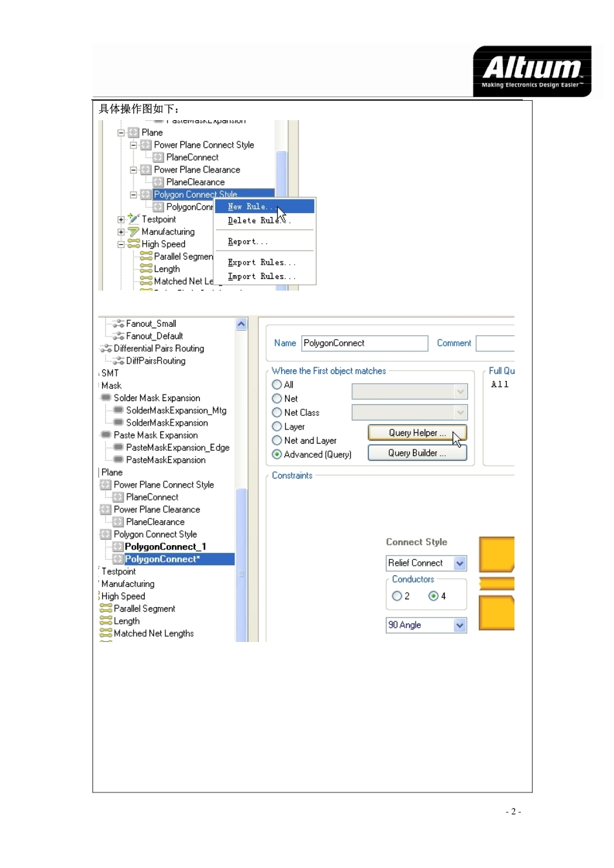
Task: Collapse the Plane node expander box
Action: coord(121,132)
